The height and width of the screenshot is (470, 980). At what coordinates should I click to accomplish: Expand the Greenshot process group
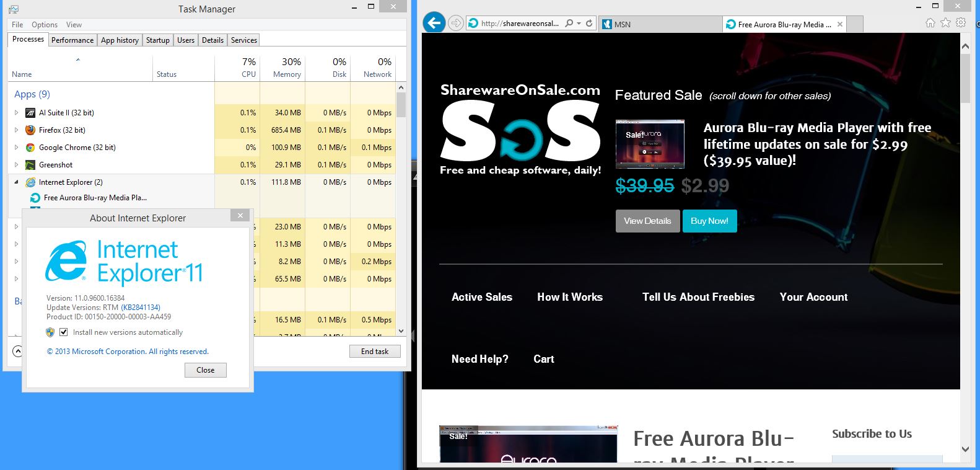[x=17, y=165]
